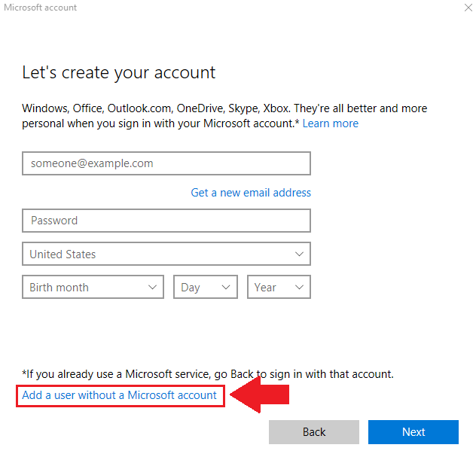Viewport: 476px width, 463px height.
Task: Close the Microsoft account dialog
Action: [468, 8]
